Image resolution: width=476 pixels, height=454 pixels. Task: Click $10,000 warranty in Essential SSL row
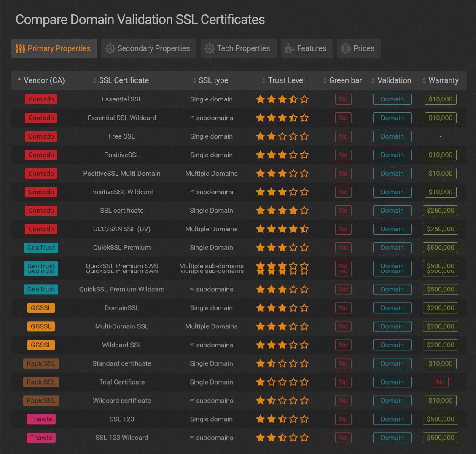click(x=441, y=99)
